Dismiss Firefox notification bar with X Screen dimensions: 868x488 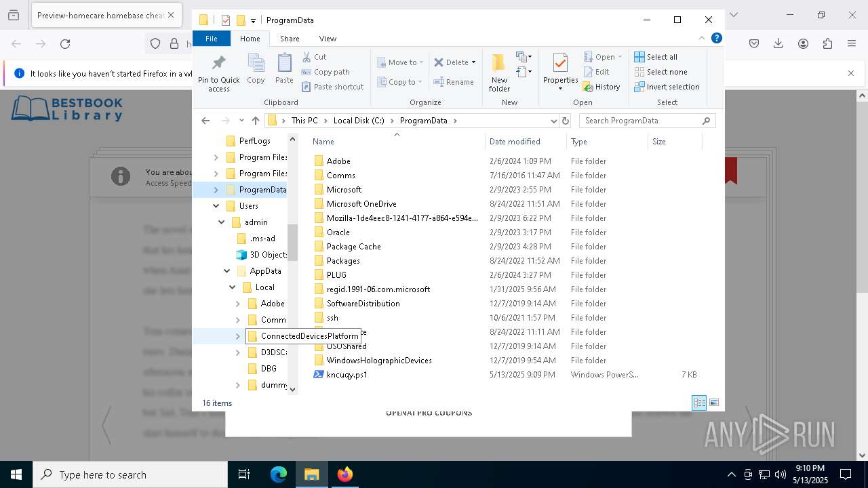click(851, 73)
